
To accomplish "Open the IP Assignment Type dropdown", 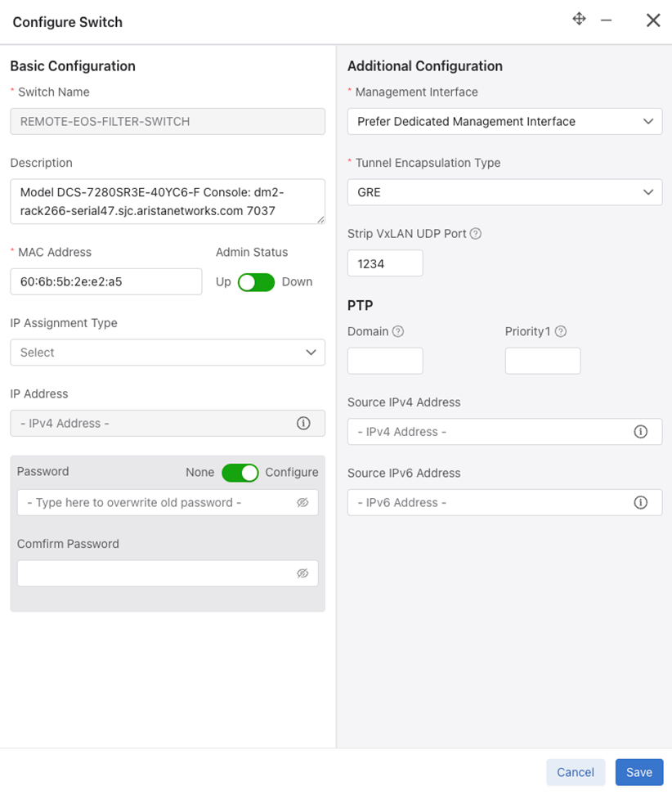I will point(168,353).
